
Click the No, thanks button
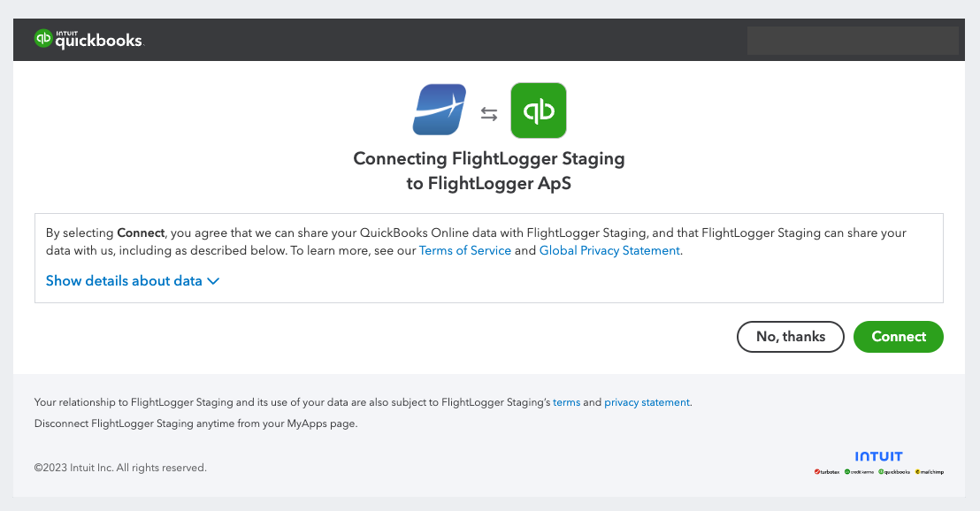(790, 337)
